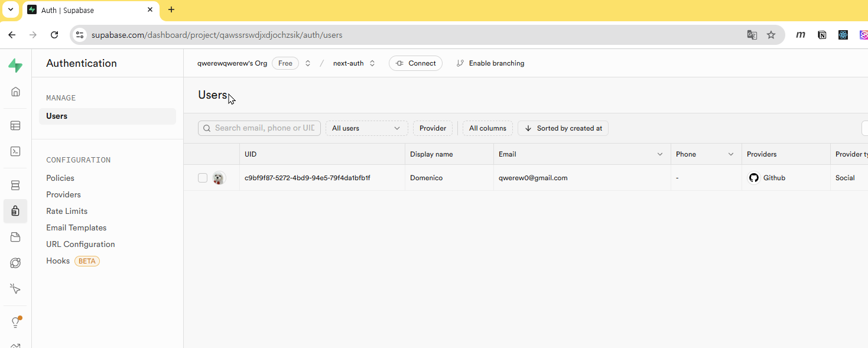Go to project Home icon

[15, 92]
